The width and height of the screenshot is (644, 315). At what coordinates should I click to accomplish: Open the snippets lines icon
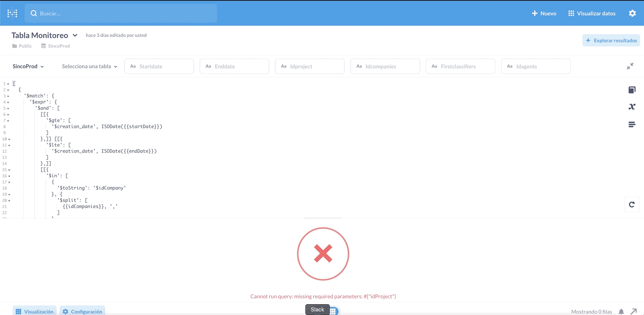(632, 124)
